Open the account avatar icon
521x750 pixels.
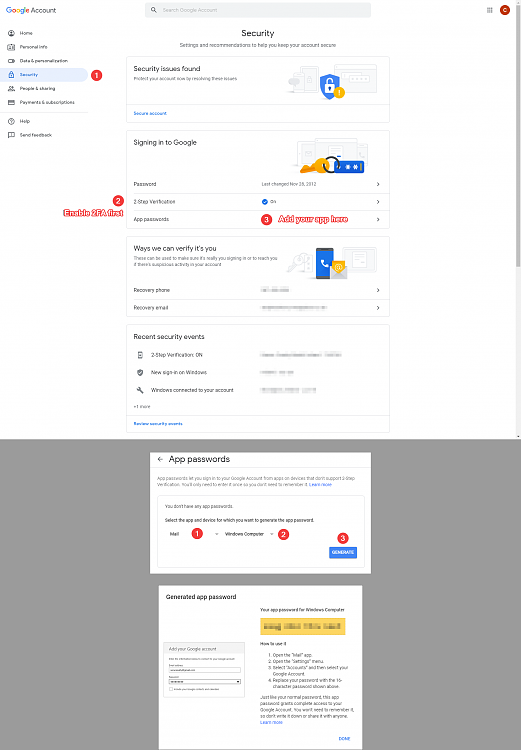point(505,10)
